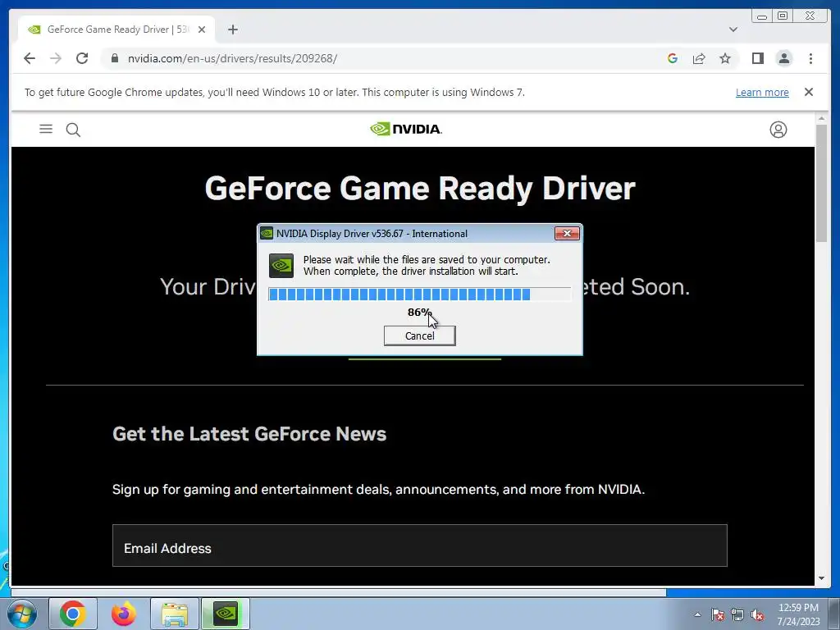
Task: Open NVIDIA hamburger menu
Action: tap(46, 129)
